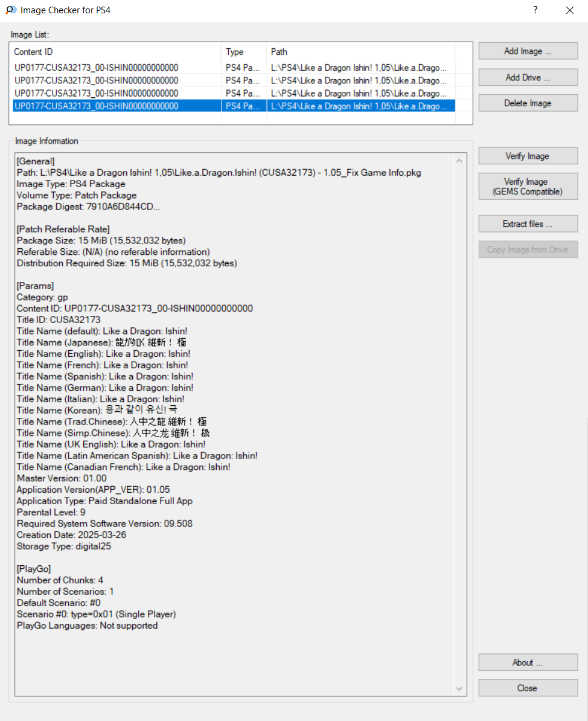
Task: Click the Package Digest 7910A6D844CD line
Action: [x=88, y=207]
